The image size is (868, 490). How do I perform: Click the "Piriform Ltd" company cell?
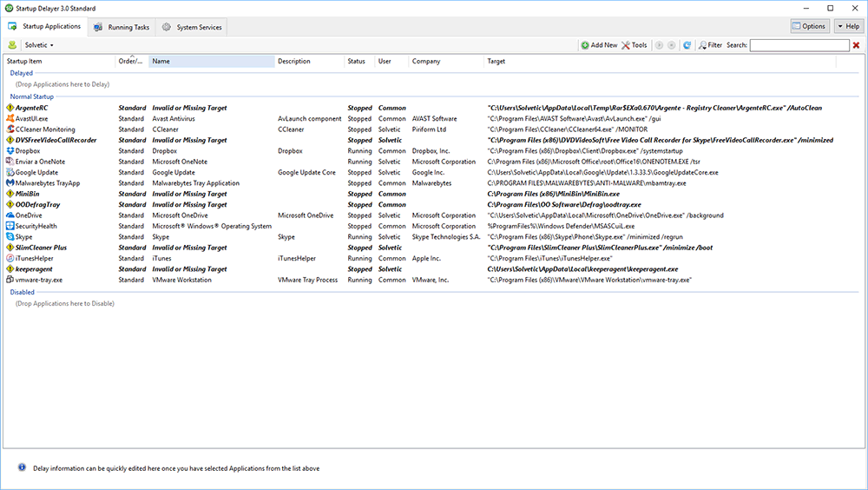pyautogui.click(x=429, y=129)
